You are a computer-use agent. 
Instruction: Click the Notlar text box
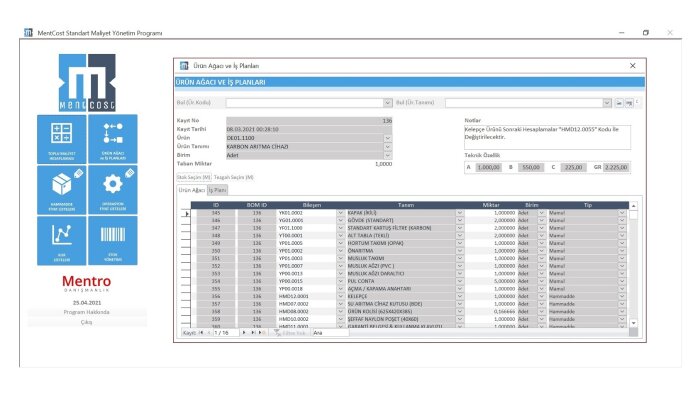click(547, 137)
